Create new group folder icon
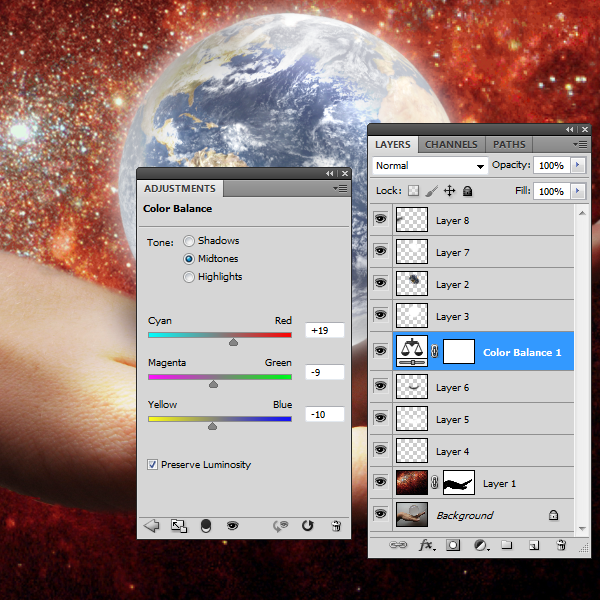The image size is (600, 600). (507, 545)
